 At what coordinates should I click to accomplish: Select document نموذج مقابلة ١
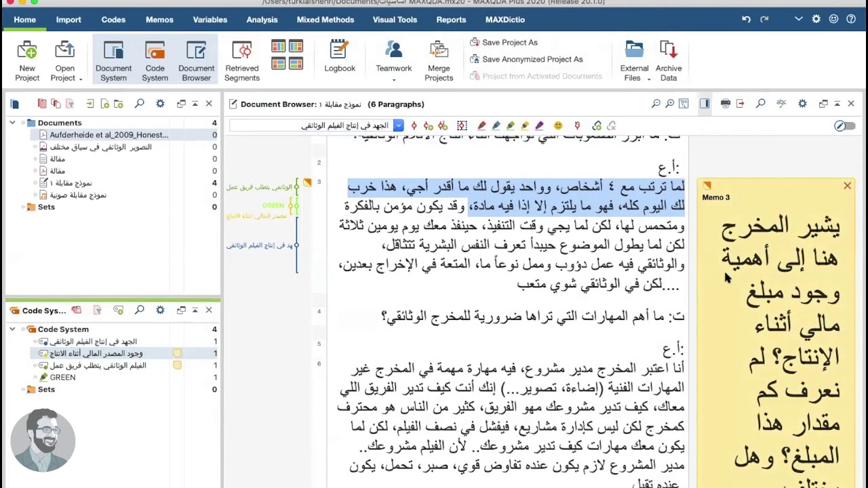pos(65,183)
